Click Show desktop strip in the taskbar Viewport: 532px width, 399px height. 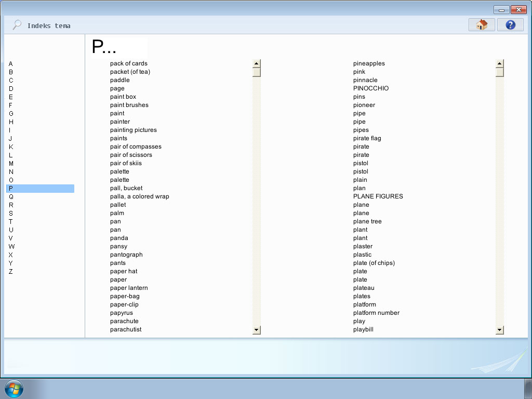pyautogui.click(x=528, y=389)
